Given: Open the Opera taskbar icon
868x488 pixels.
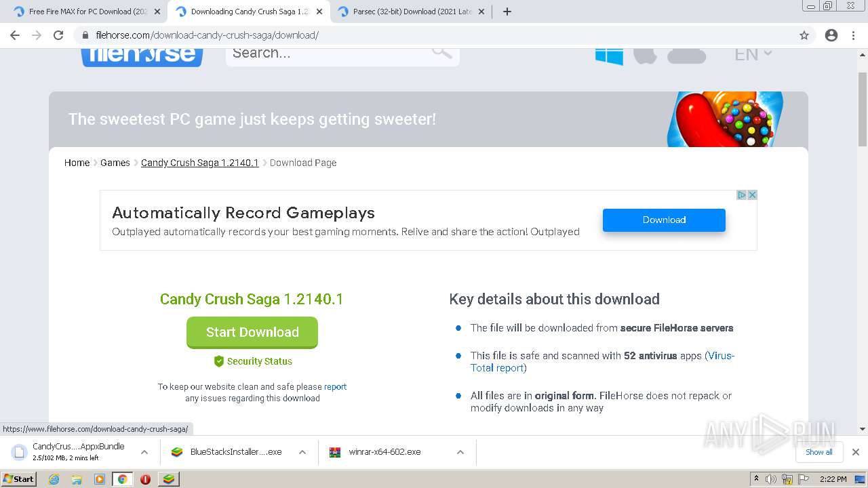Looking at the screenshot, I should pos(145,479).
